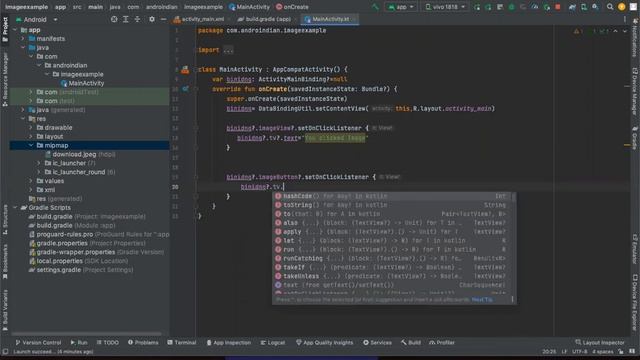Expand the ic_launcher_round item
The width and height of the screenshot is (640, 360).
coord(39,172)
